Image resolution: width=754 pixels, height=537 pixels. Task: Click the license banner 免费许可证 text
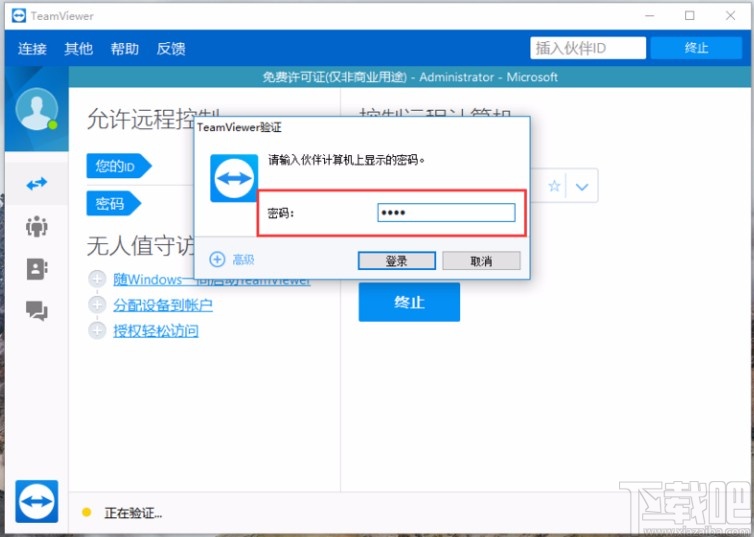[410, 77]
